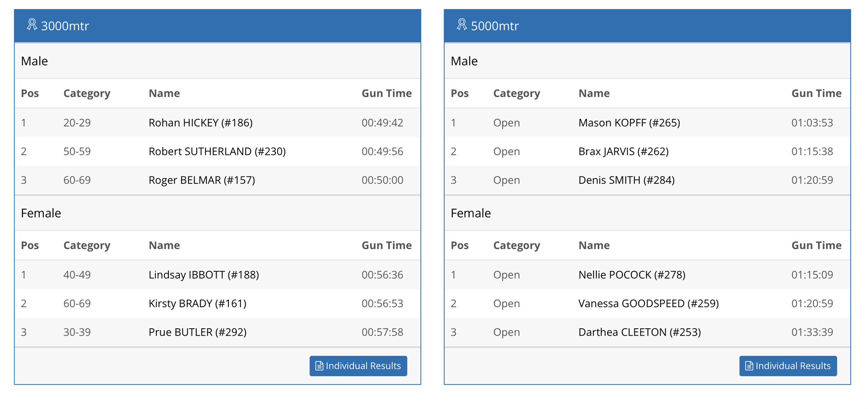
Task: Click gun time 01:20:59 in Denis SMITH's row
Action: click(812, 180)
